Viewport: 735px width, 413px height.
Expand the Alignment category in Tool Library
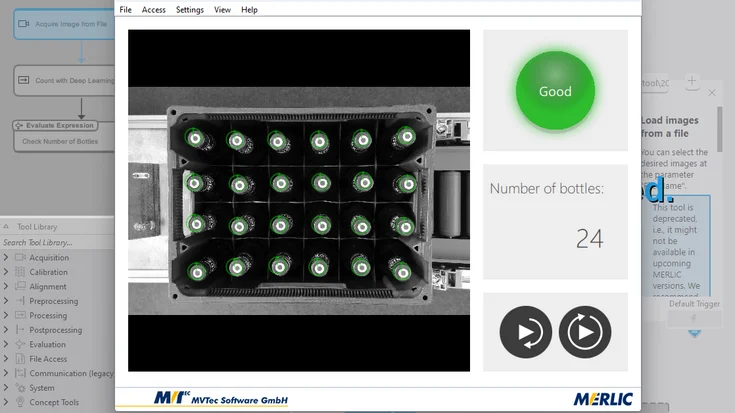click(6, 287)
